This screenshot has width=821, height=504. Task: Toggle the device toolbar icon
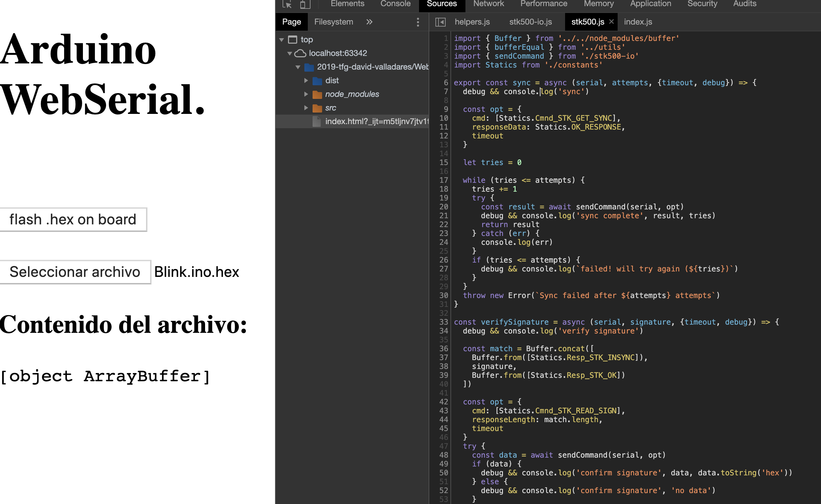pos(305,4)
